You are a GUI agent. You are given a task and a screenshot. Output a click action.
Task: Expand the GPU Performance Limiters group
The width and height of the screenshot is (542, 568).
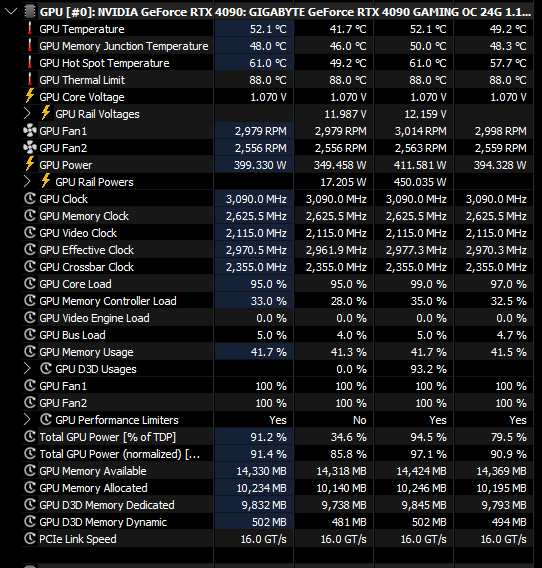(x=27, y=419)
